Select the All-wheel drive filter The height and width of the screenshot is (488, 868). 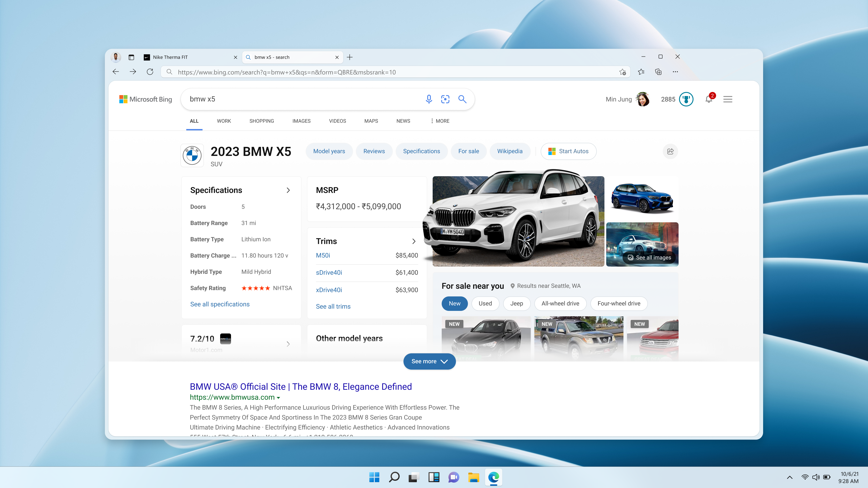560,303
